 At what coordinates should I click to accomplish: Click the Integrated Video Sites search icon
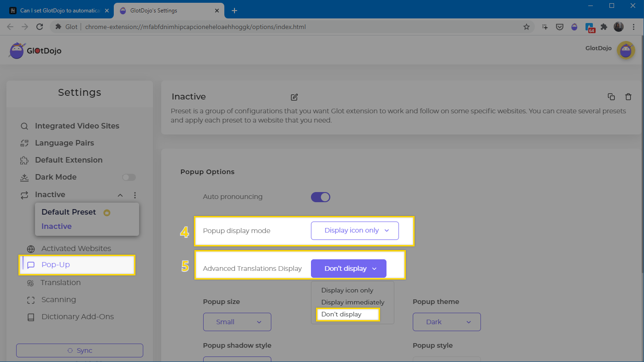tap(24, 126)
